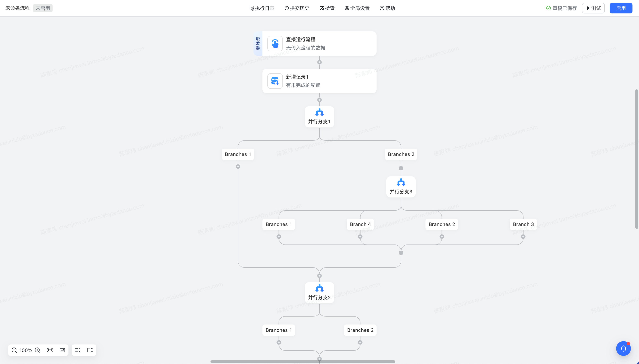
Task: Click the 并行分支3 parallel branch node
Action: click(401, 187)
